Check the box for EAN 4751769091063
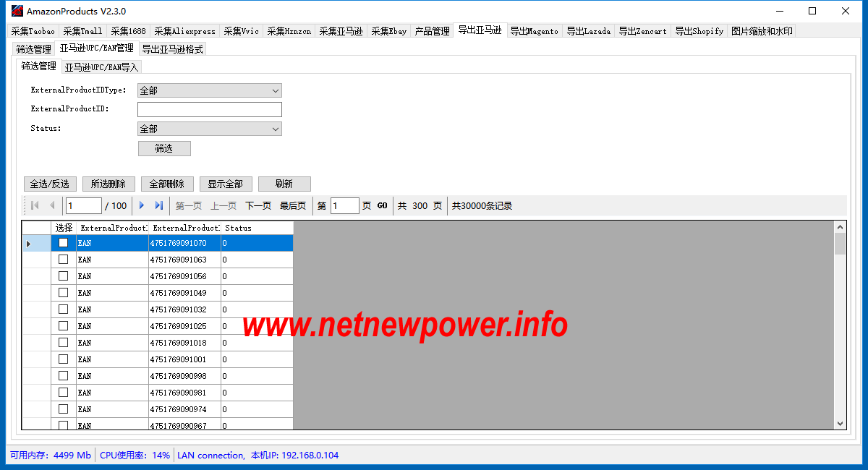 click(x=64, y=260)
